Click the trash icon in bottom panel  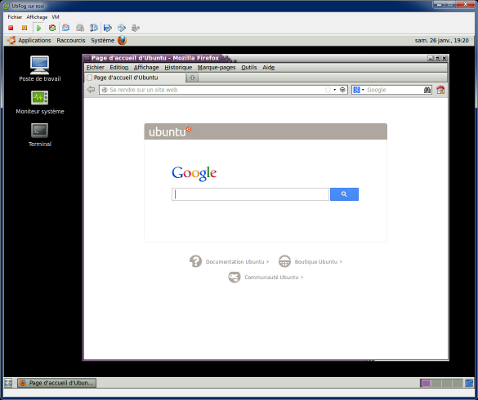469,383
